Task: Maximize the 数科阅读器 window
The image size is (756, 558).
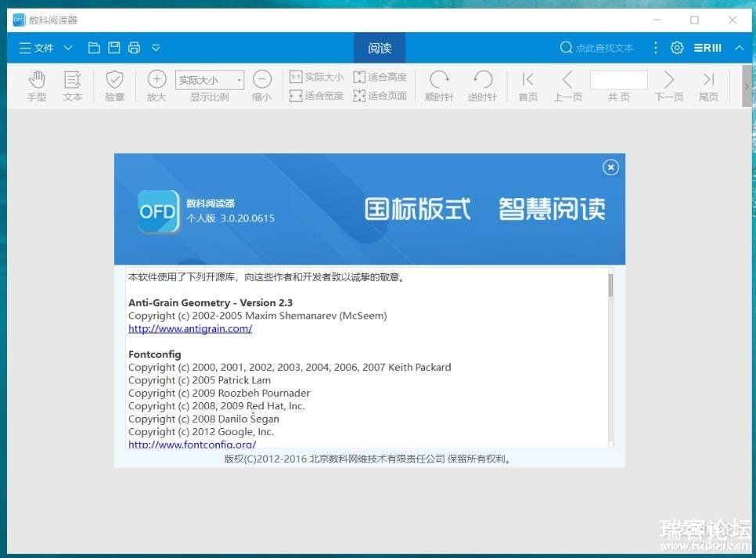Action: click(x=694, y=20)
